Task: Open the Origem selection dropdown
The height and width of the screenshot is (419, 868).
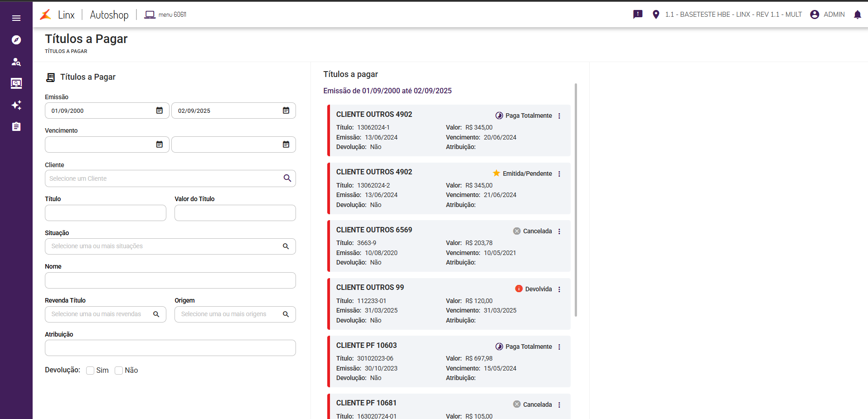Action: (x=235, y=314)
